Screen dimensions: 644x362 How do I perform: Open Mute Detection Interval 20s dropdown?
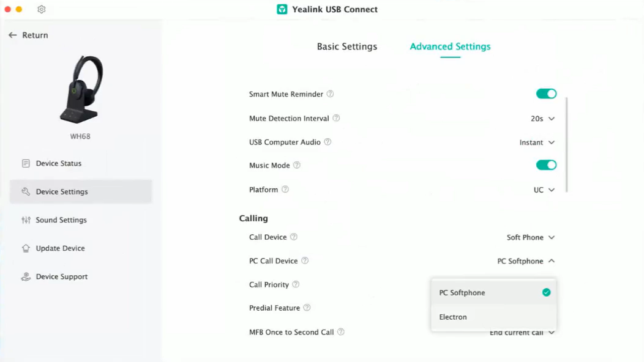coord(542,119)
